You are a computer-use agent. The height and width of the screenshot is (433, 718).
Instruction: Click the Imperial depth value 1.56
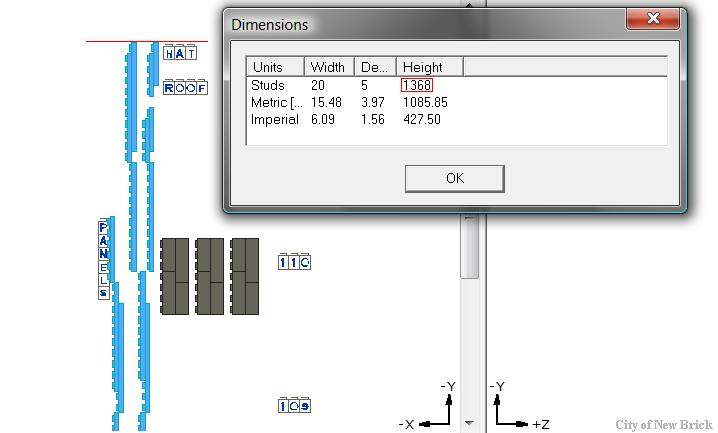(x=373, y=119)
